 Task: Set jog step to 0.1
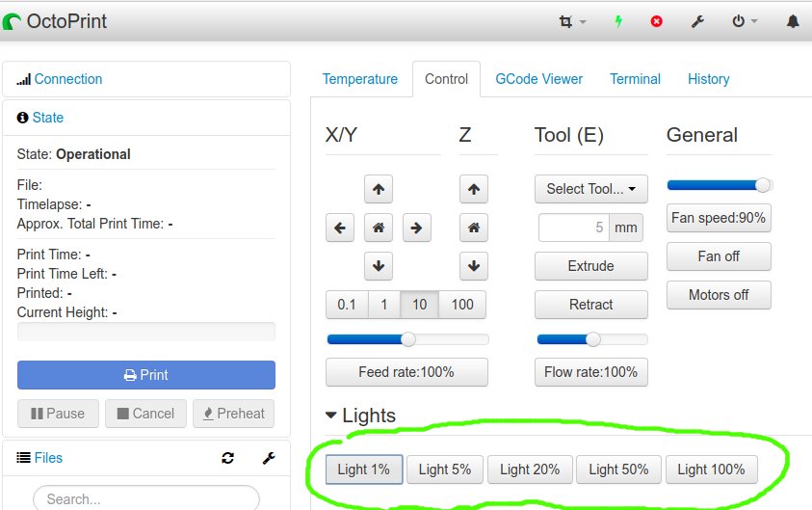pyautogui.click(x=347, y=305)
